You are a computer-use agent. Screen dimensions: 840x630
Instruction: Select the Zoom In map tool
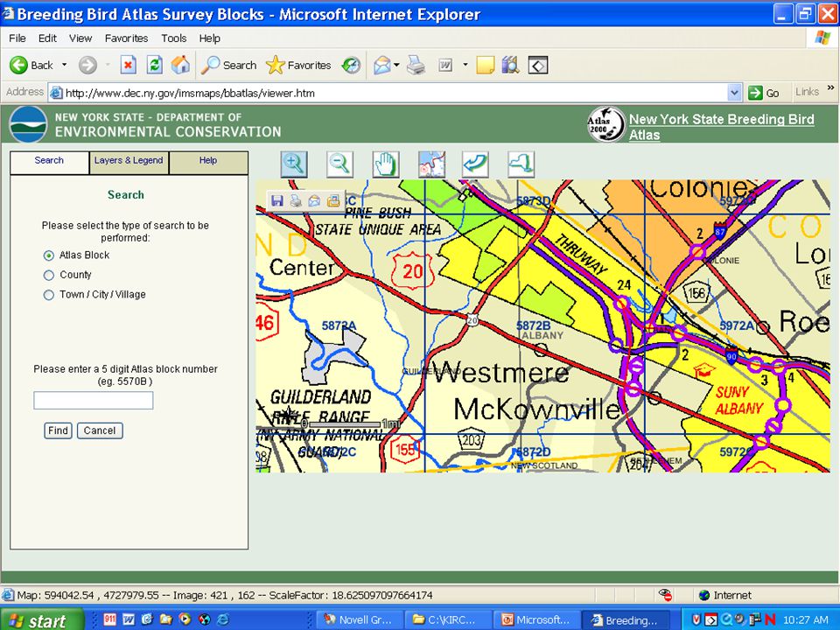coord(294,164)
